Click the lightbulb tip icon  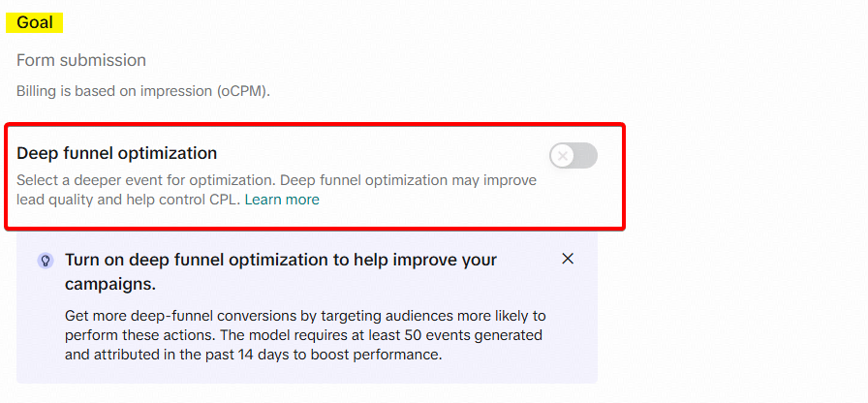click(45, 261)
